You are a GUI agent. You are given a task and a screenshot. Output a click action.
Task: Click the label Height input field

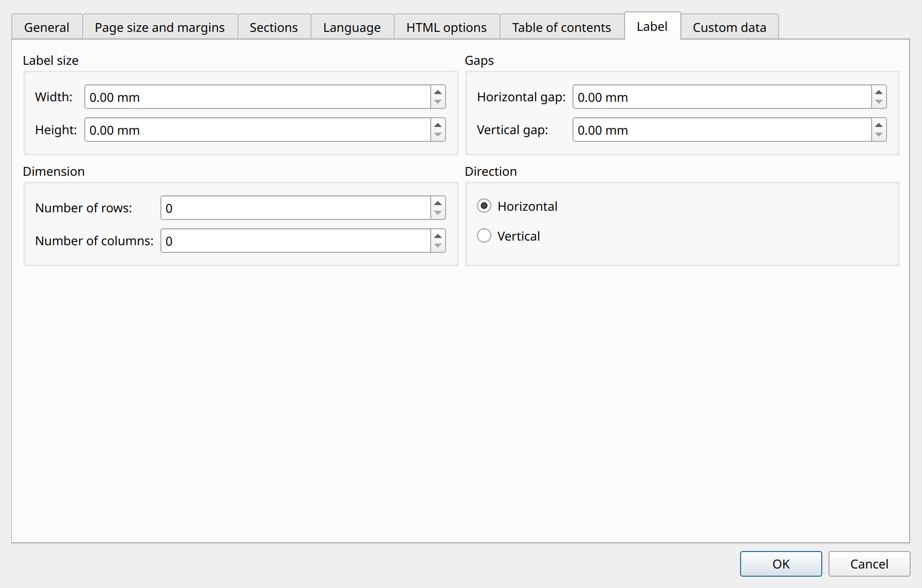257,130
